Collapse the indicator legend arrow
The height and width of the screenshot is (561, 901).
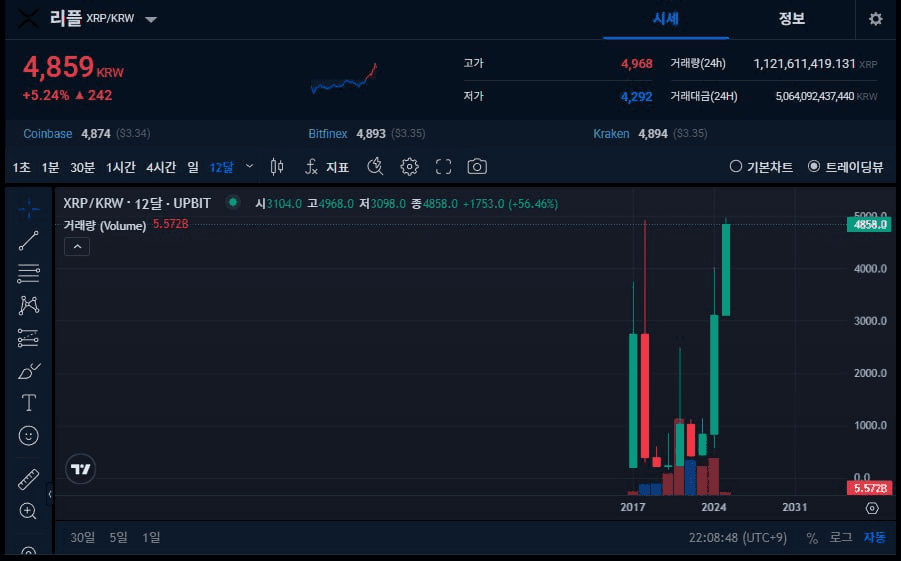(77, 247)
